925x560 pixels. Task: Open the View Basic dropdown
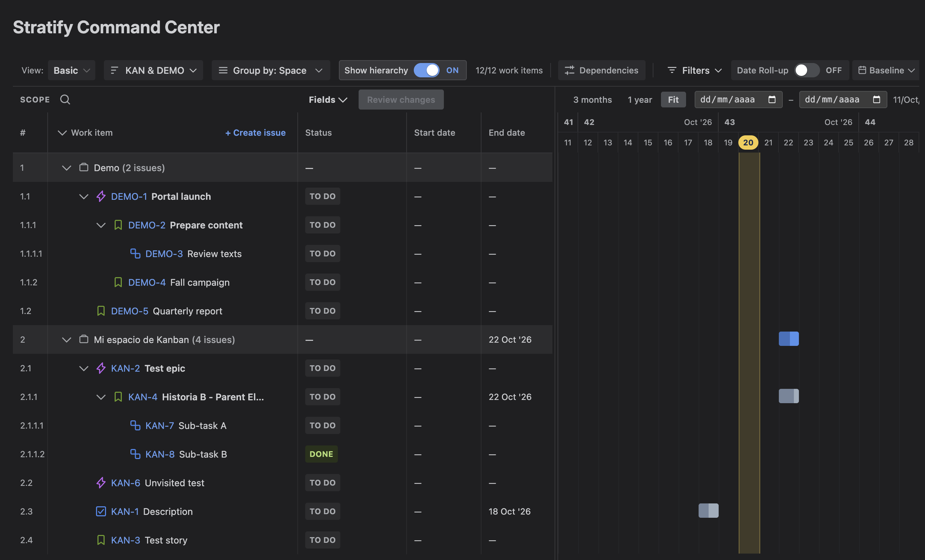[x=72, y=70]
